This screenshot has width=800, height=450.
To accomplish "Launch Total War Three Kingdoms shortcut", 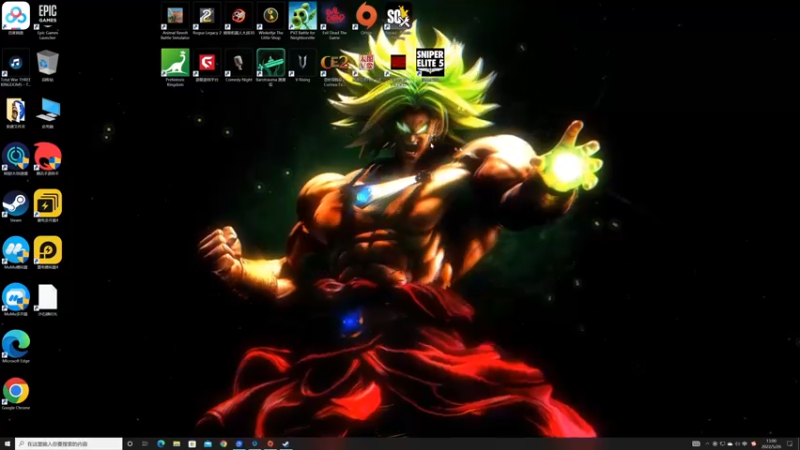I will 16,67.
